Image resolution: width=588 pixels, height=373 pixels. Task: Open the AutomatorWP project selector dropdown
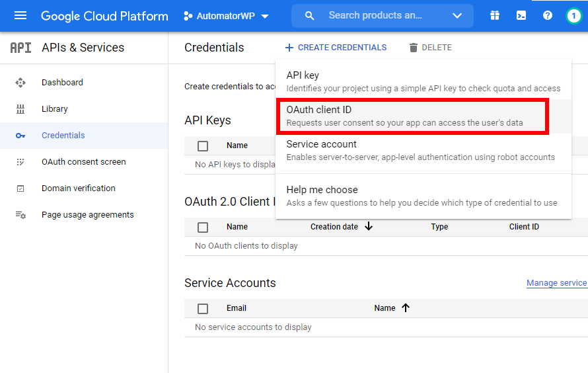(x=227, y=16)
